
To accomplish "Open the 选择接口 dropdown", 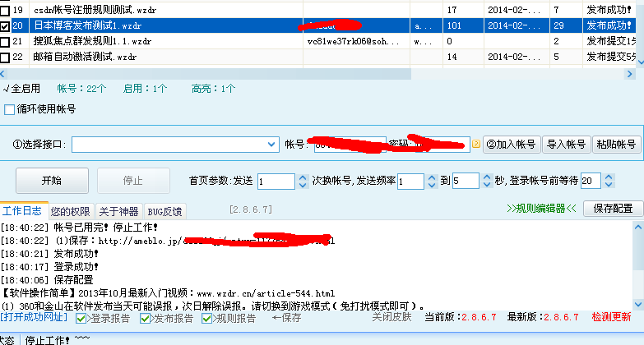I will [271, 145].
